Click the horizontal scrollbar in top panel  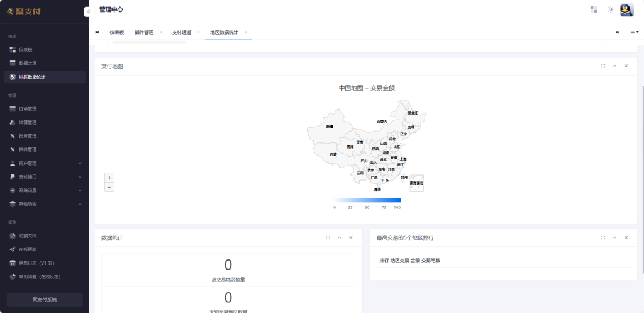pyautogui.click(x=148, y=42)
